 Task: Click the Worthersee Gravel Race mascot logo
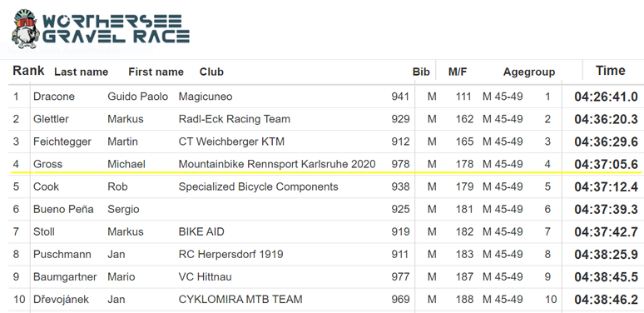[26, 29]
